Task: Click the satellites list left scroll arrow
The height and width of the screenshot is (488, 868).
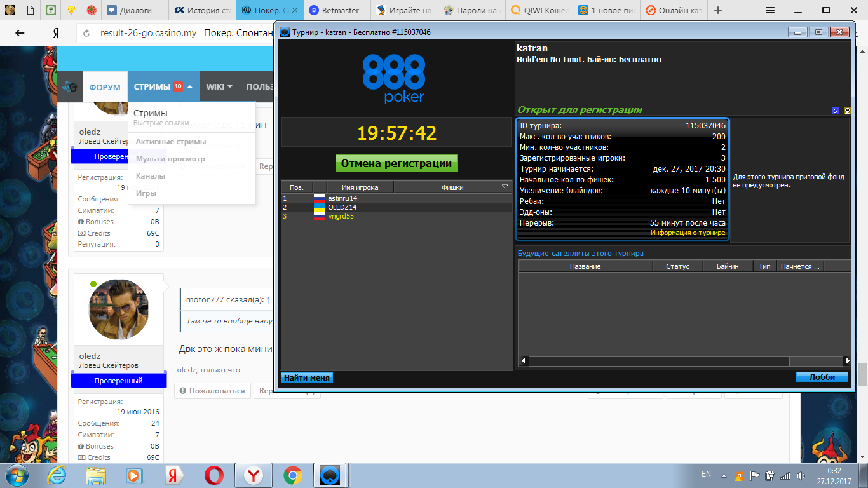Action: [x=524, y=361]
